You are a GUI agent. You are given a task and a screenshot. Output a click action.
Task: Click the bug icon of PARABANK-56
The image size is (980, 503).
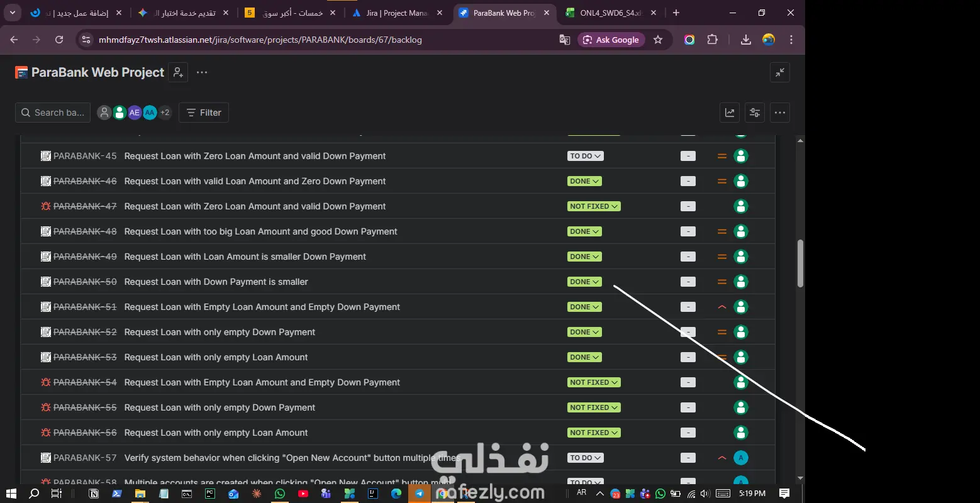coord(46,433)
